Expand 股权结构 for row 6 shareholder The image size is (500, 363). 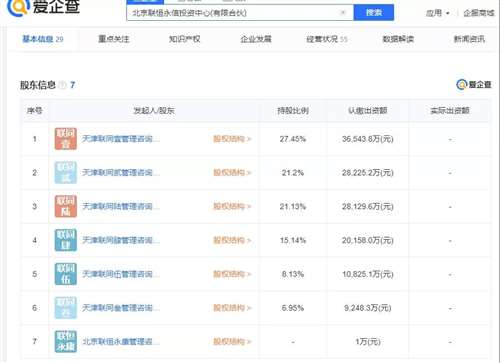pos(232,308)
